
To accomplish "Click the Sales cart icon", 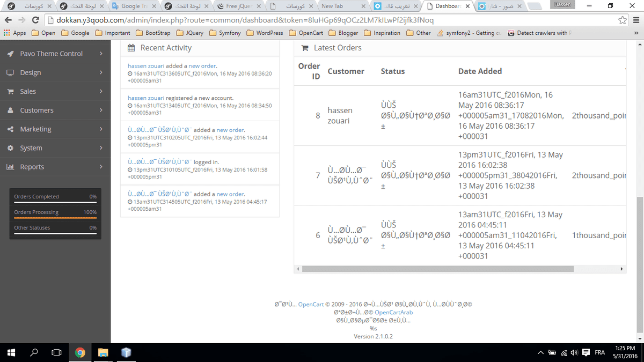I will pyautogui.click(x=10, y=92).
